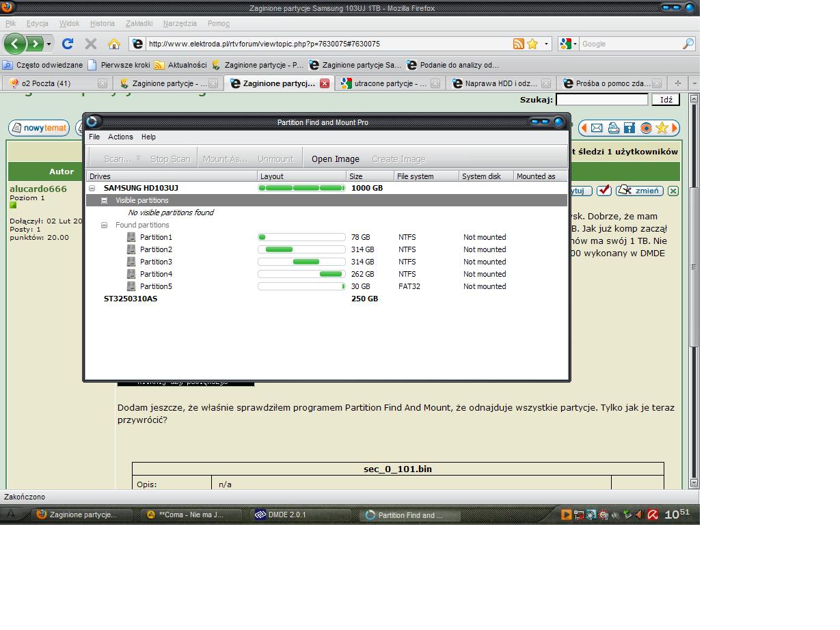
Task: Go forward with Firefox forward arrow
Action: tap(34, 44)
